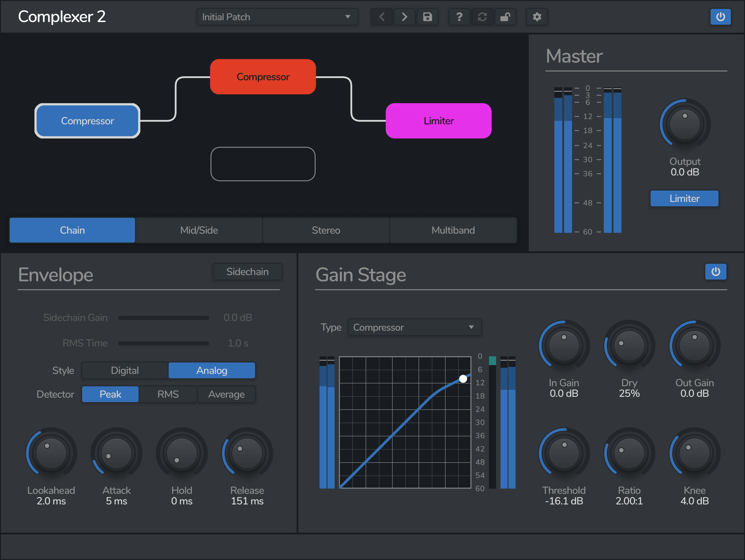Screen dimensions: 745x560
Task: Navigate to the next patch
Action: tap(404, 17)
